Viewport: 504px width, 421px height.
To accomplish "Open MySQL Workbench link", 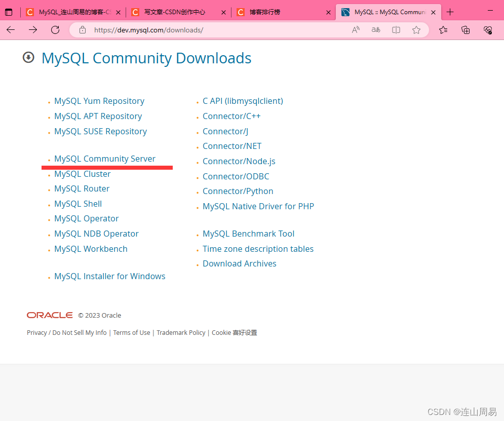I will (91, 249).
